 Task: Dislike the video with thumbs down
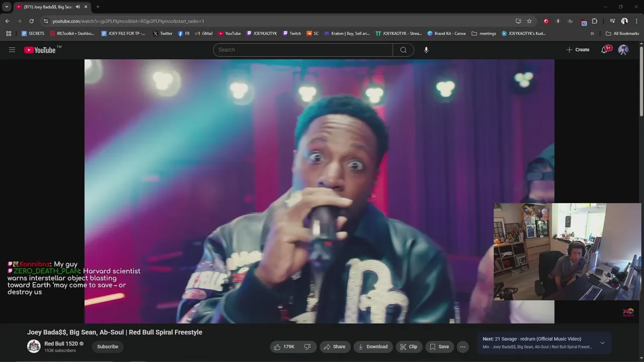tap(307, 346)
